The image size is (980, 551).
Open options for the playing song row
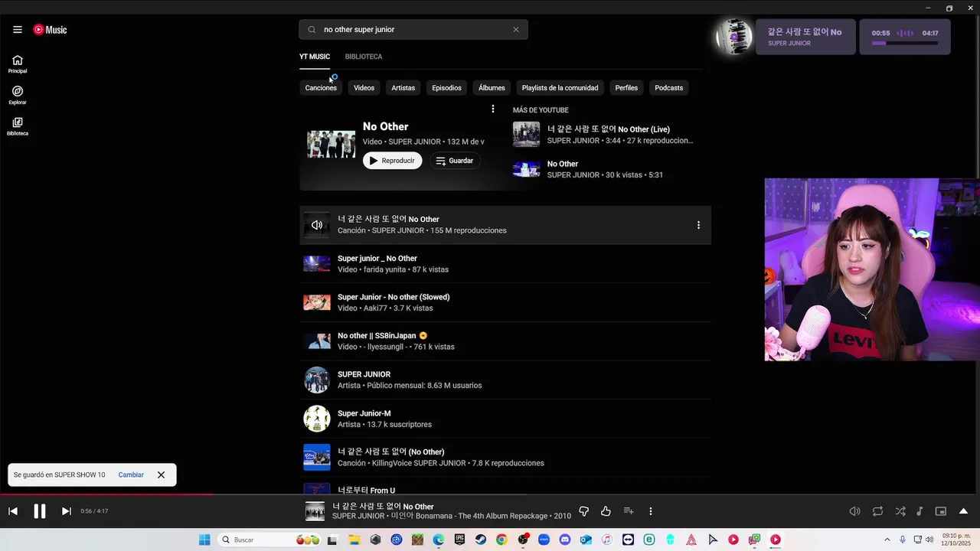[x=698, y=225]
